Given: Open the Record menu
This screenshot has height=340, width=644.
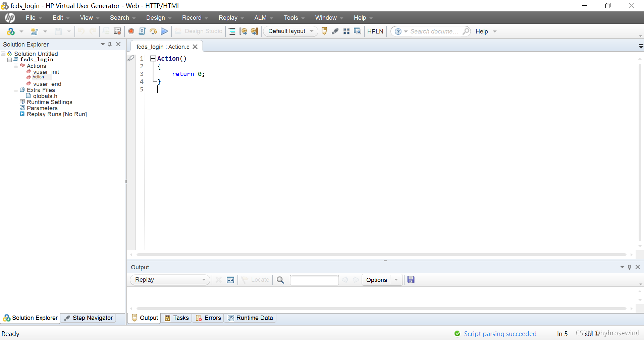Looking at the screenshot, I should pos(195,18).
